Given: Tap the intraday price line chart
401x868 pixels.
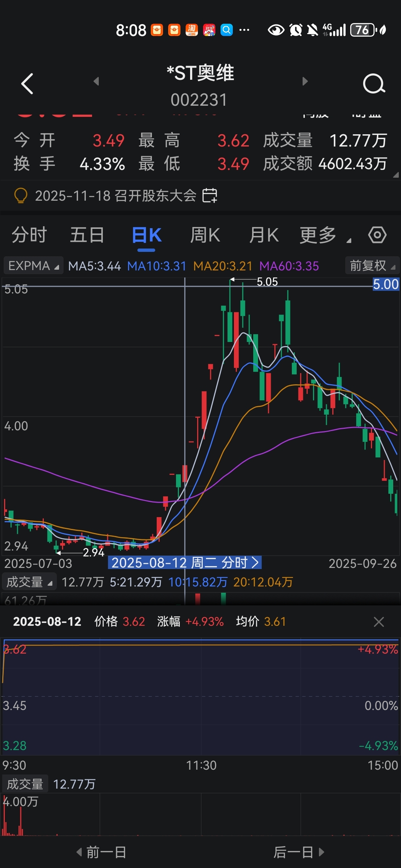Looking at the screenshot, I should pos(200,697).
